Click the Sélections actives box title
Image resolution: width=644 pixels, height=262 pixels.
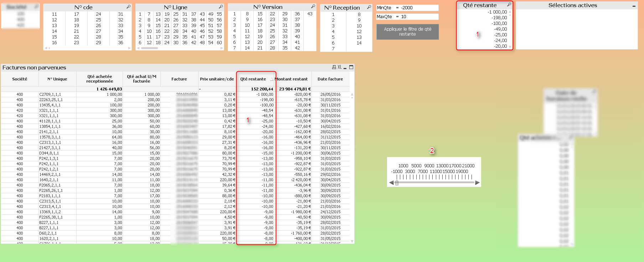(x=573, y=5)
